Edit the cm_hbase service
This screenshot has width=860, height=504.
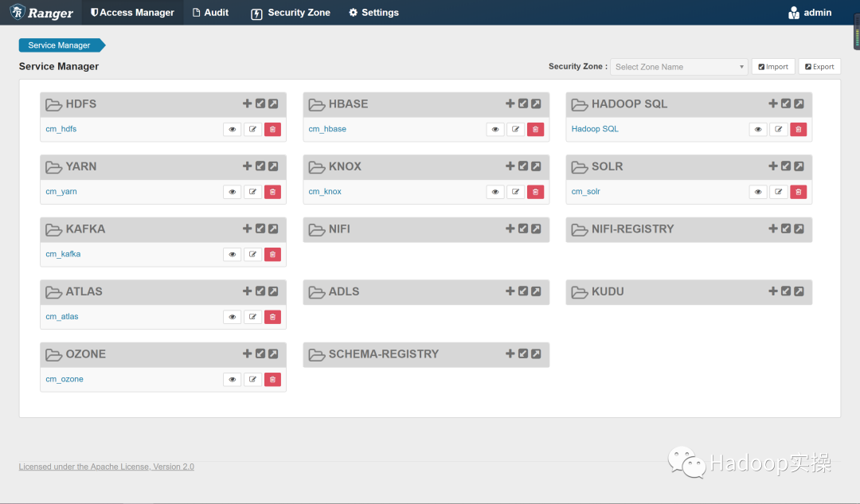click(515, 130)
